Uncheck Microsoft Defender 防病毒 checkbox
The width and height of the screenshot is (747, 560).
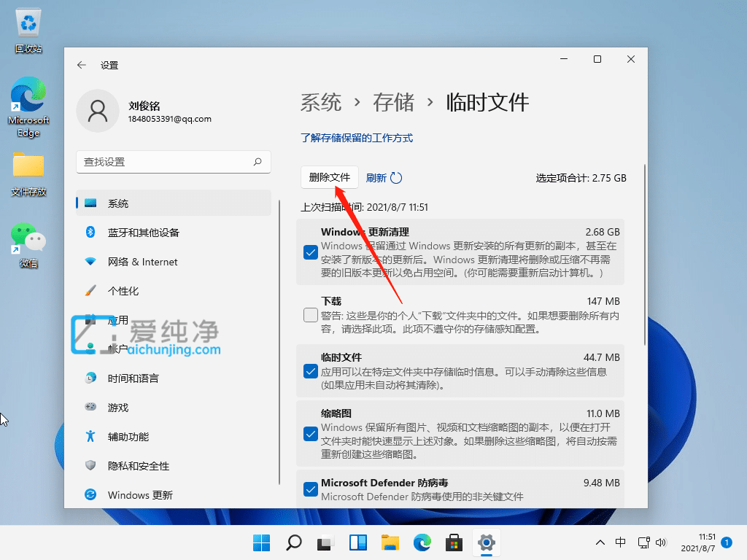[x=311, y=489]
